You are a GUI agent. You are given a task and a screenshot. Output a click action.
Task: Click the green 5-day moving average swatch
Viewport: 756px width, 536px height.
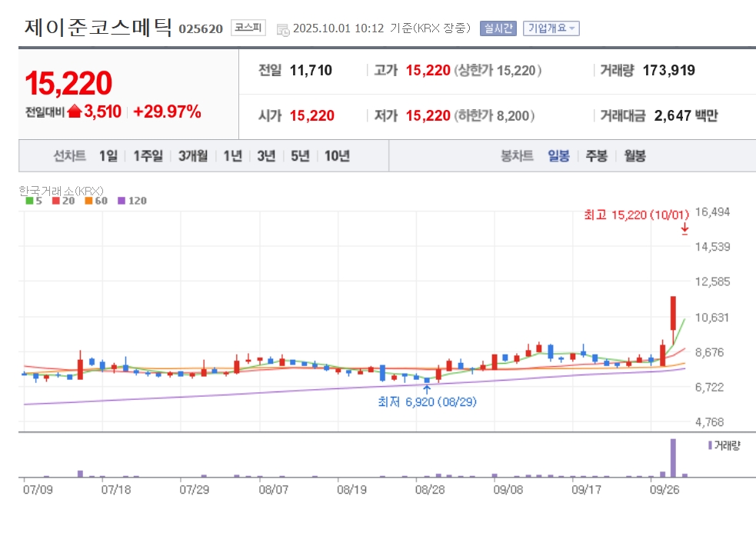click(x=29, y=201)
